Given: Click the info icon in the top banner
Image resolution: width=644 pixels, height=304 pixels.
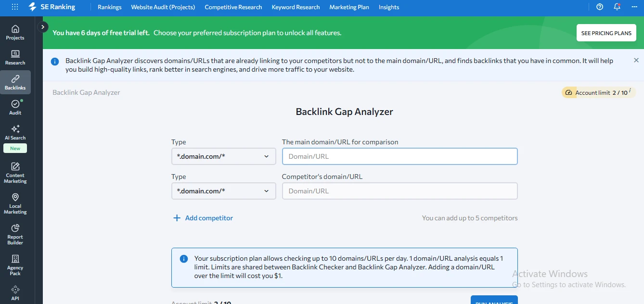Looking at the screenshot, I should (x=55, y=62).
